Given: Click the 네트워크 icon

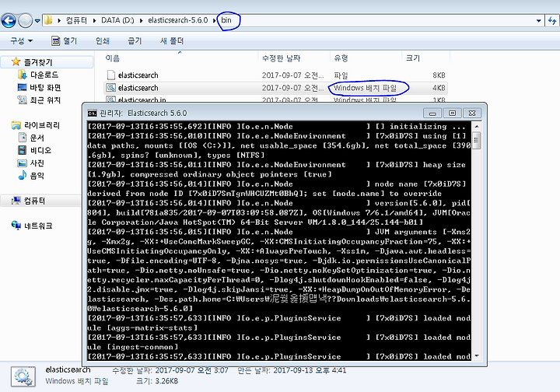Looking at the screenshot, I should click(x=16, y=226).
